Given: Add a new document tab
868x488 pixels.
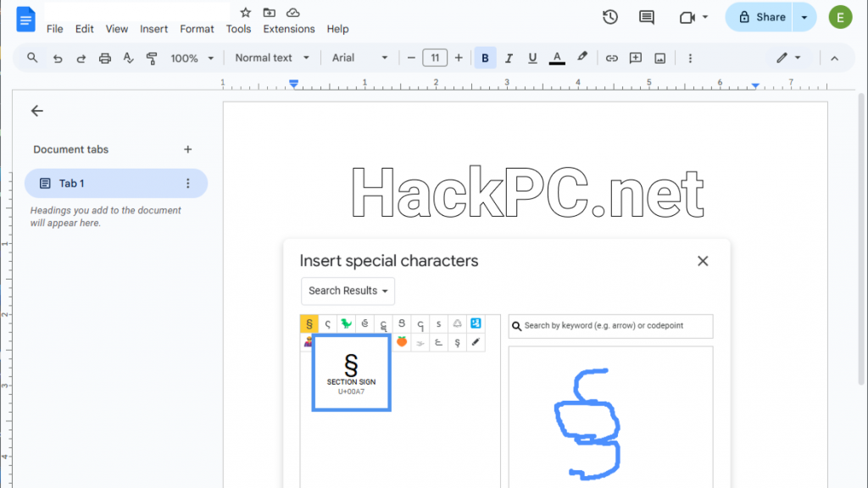Looking at the screenshot, I should (187, 149).
